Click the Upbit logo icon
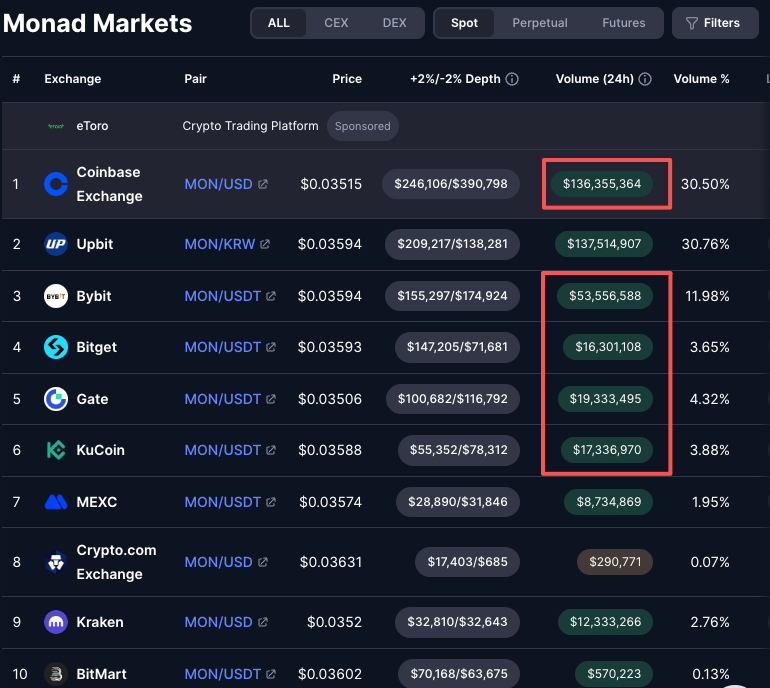The height and width of the screenshot is (688, 770). click(x=56, y=244)
